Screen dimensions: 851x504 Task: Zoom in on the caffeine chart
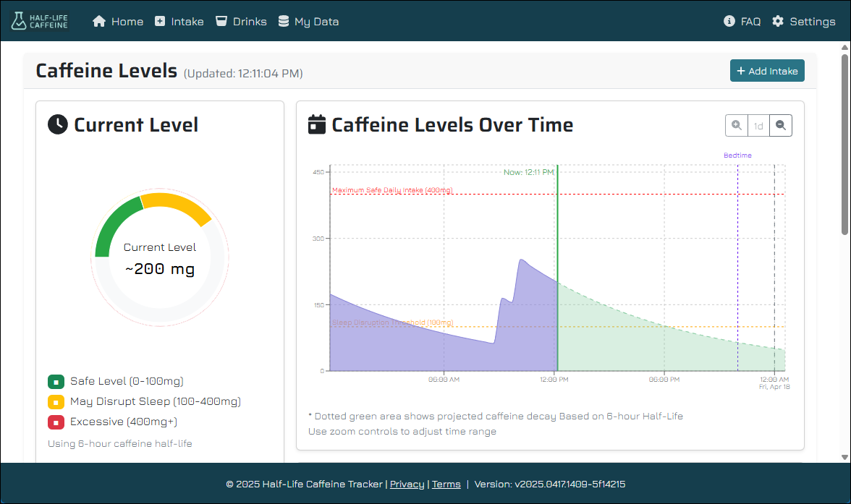pos(737,125)
